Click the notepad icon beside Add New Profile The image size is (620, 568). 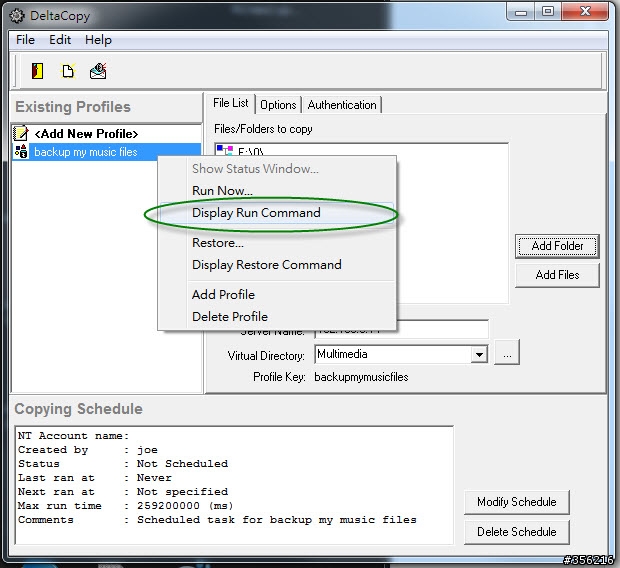click(x=21, y=133)
